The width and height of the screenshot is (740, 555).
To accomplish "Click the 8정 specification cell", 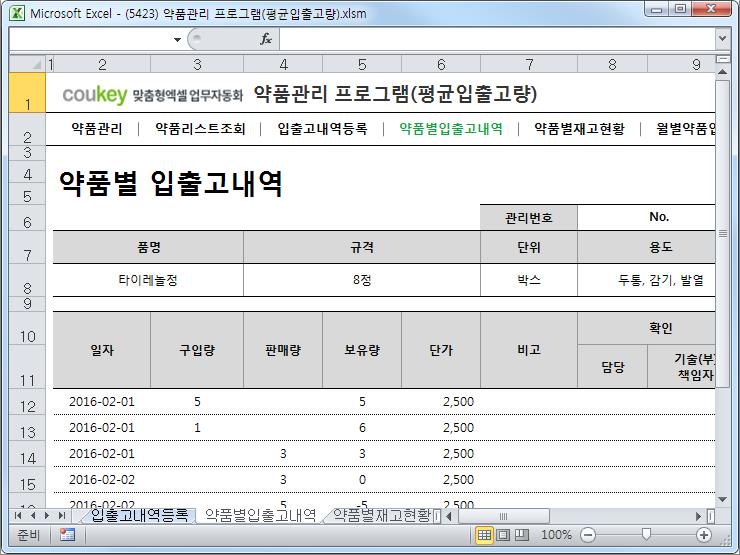I will [x=362, y=280].
